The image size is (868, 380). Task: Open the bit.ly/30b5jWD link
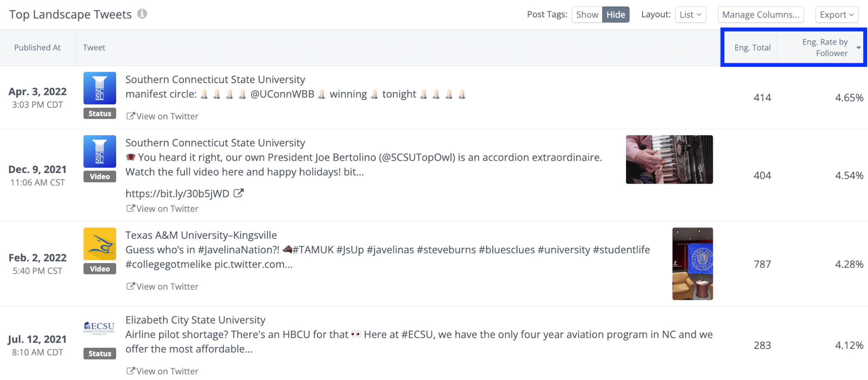click(177, 194)
